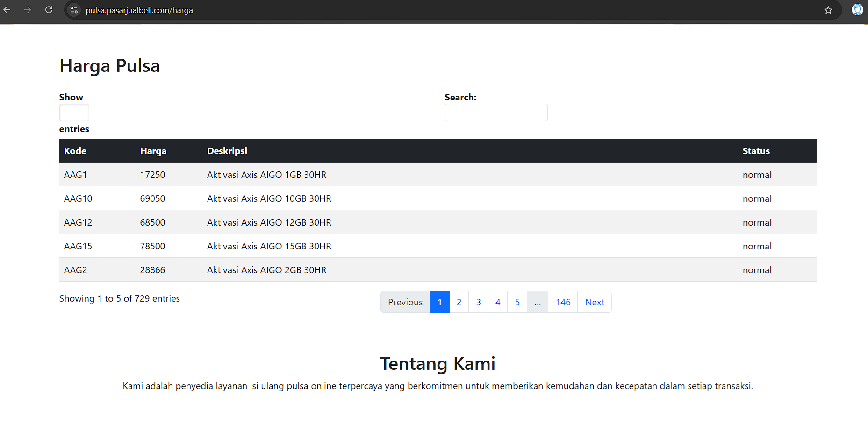The image size is (868, 439).
Task: Click the price 28866 cell
Action: 153,270
